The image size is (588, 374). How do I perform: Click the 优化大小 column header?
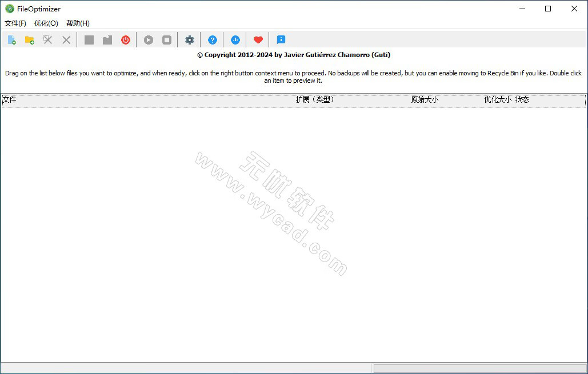coord(497,100)
